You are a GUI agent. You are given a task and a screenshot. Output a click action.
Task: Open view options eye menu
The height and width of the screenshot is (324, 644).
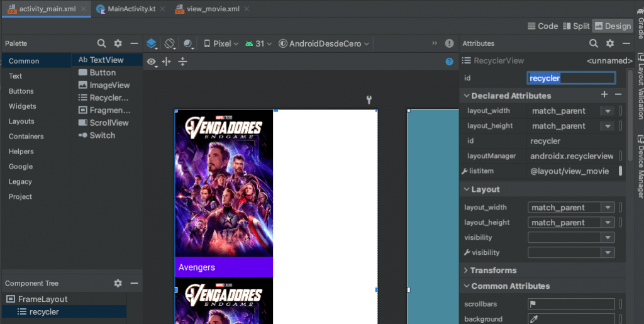(152, 62)
